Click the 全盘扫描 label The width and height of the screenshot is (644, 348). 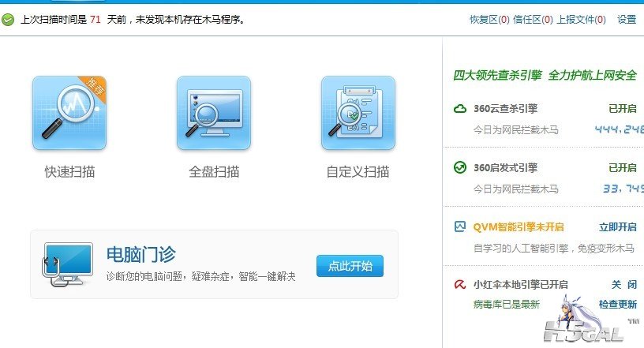[x=214, y=172]
